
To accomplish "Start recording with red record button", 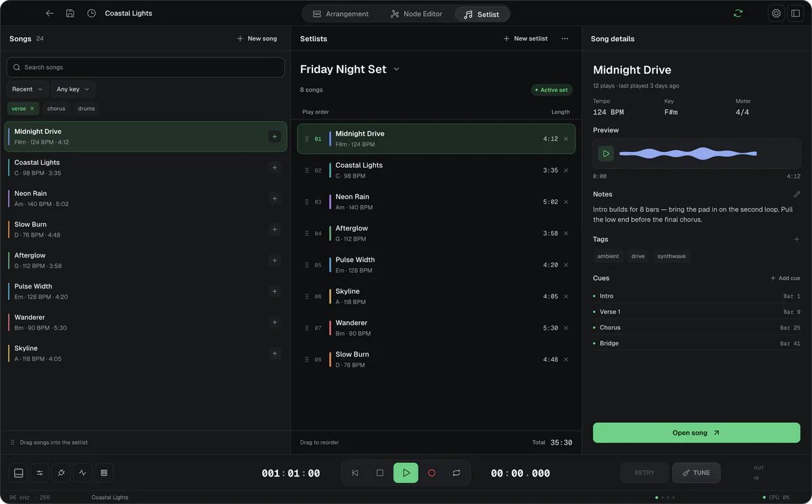I will coord(431,473).
